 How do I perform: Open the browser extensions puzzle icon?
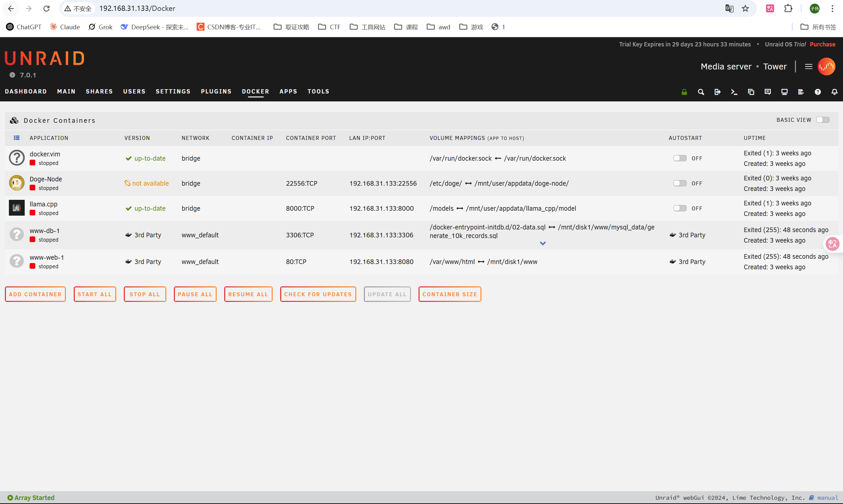[x=788, y=9]
